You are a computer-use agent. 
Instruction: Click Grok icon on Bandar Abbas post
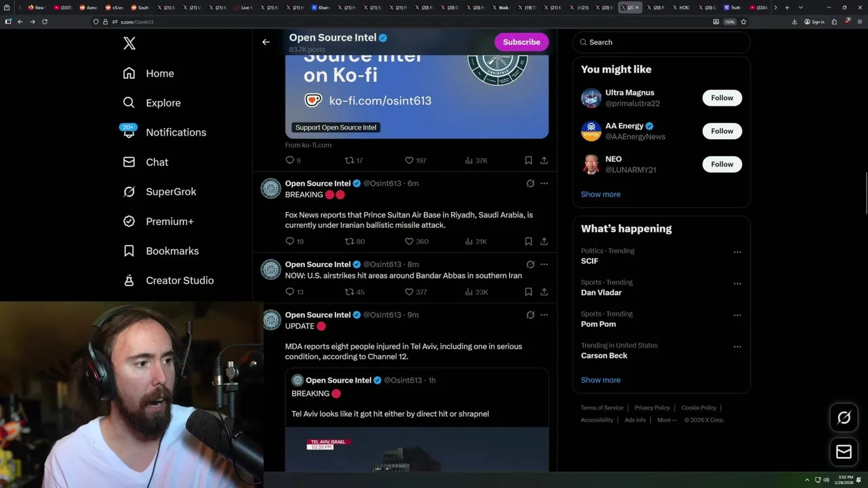coord(530,264)
